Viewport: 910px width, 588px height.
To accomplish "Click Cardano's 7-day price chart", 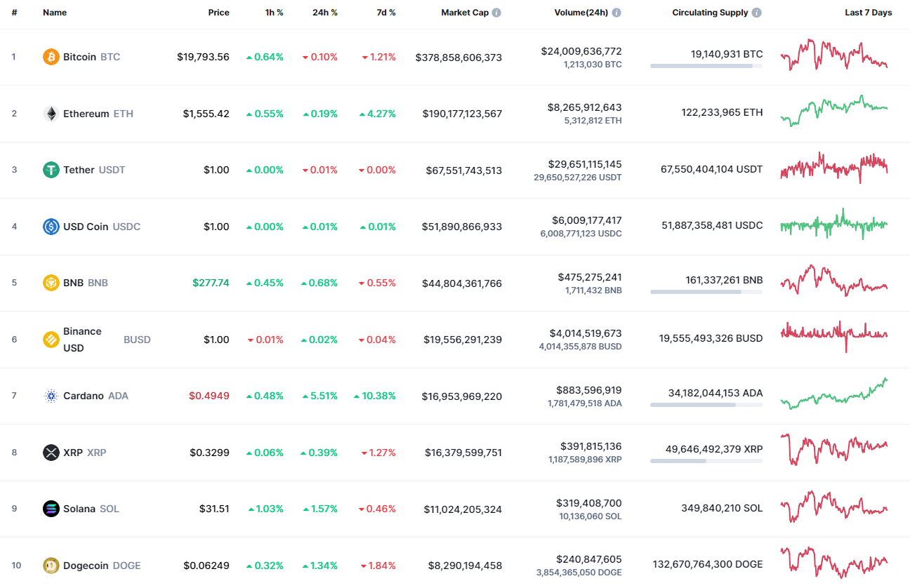I will pos(833,395).
